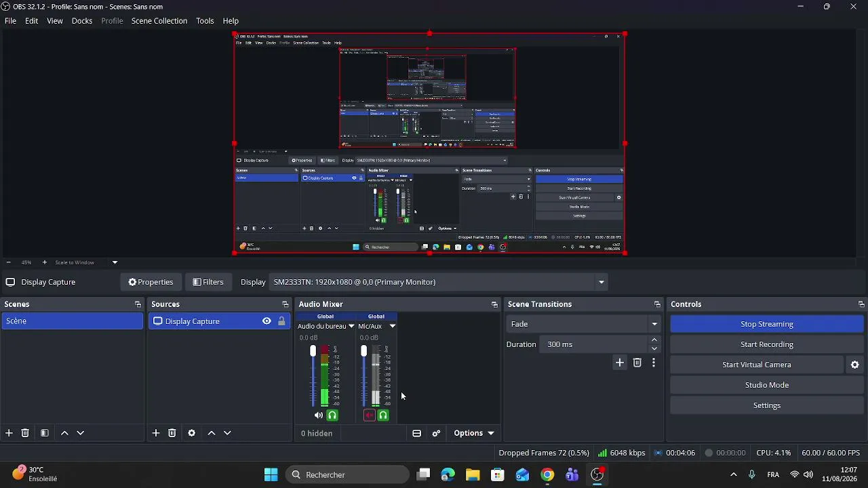Toggle monitoring headphones for Mic/Aux
Image resolution: width=868 pixels, height=488 pixels.
[383, 415]
